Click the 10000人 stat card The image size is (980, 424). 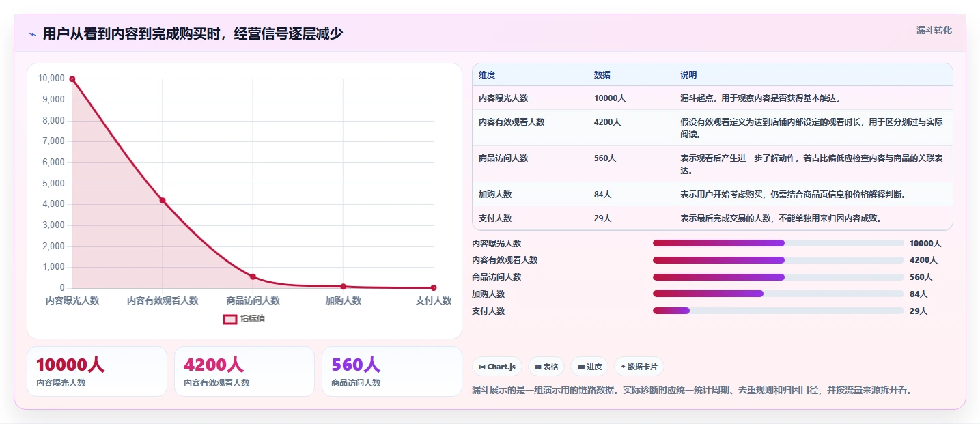[x=97, y=371]
